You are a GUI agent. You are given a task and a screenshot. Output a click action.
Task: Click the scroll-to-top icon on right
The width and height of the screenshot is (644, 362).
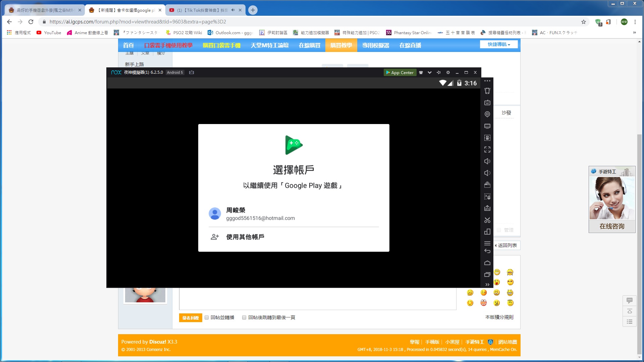coord(630,311)
